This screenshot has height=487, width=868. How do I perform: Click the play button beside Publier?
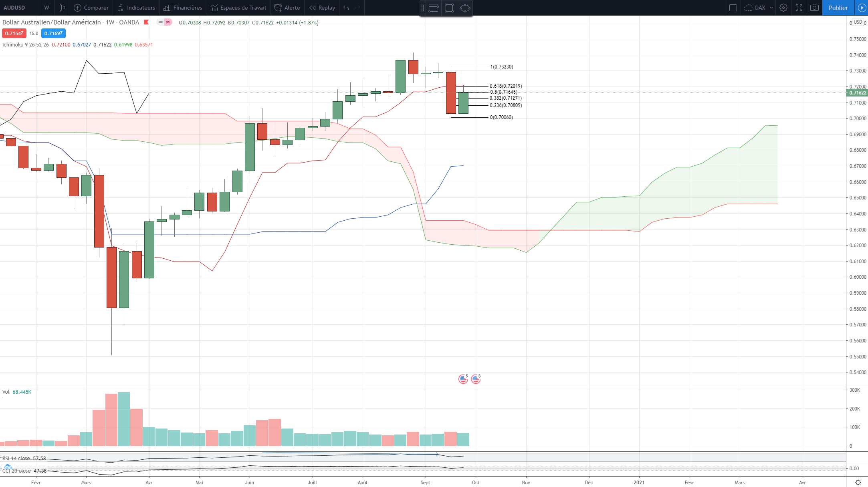tap(862, 8)
